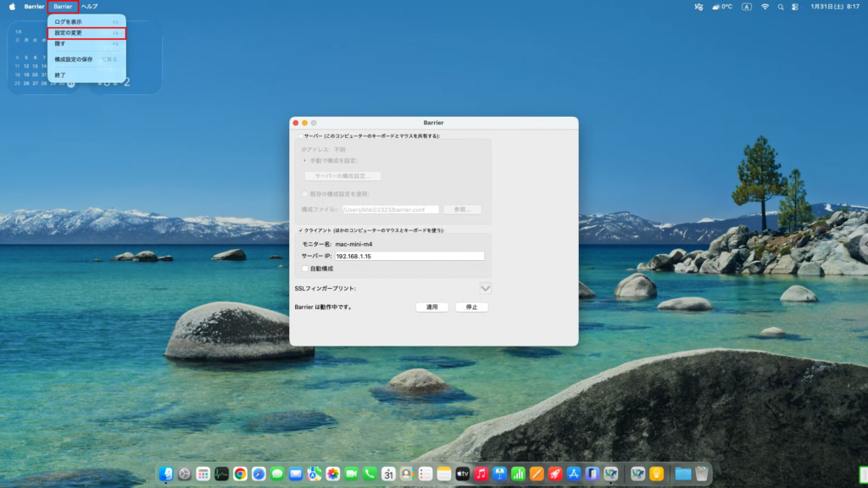Enable the サーバー mode checkbox
Viewport: 868px width, 488px height.
(300, 136)
